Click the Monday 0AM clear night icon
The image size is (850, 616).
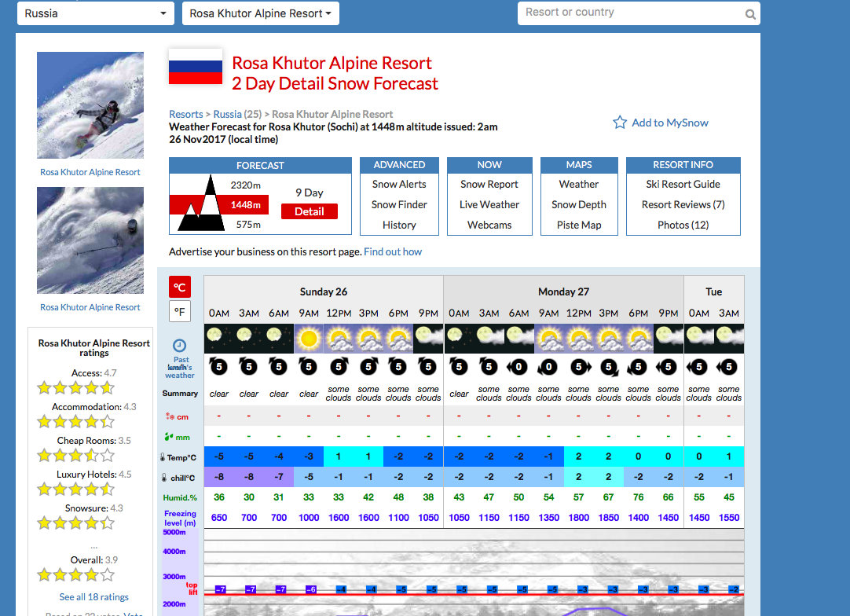coord(459,339)
